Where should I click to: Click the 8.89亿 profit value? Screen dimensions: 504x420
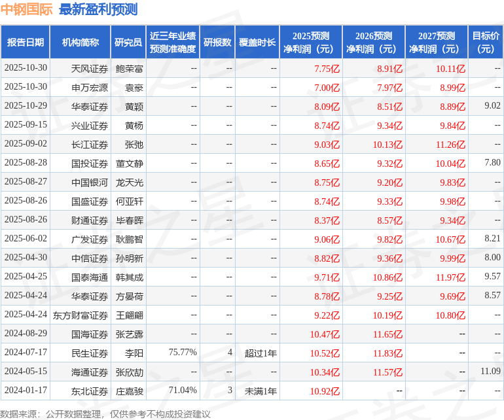(452, 107)
